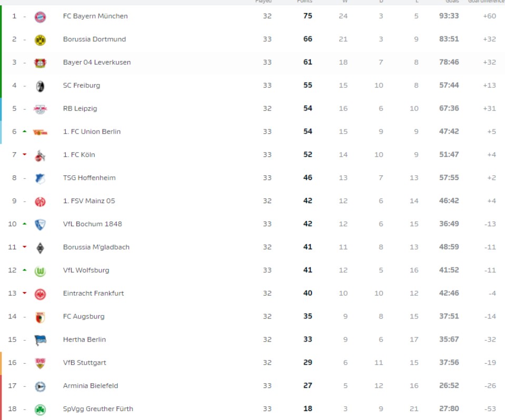505x420 pixels.
Task: Click the Eintracht Frankfurt crest
Action: tap(40, 294)
